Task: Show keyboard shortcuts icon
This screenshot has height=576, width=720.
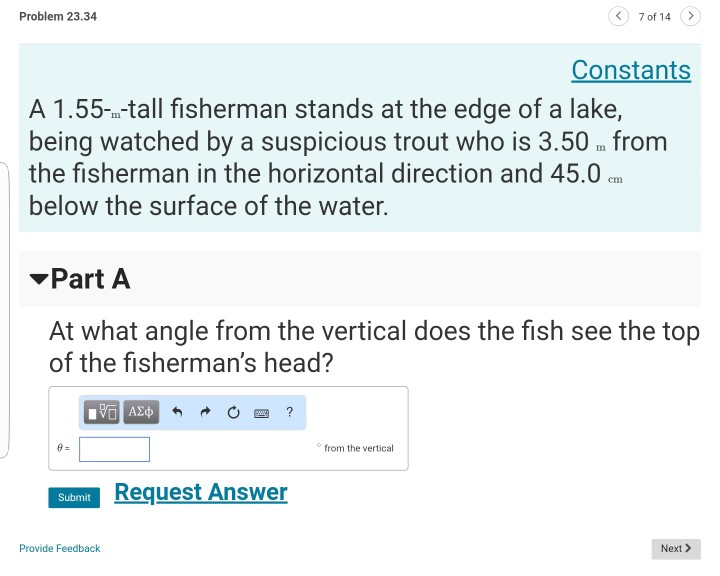Action: pyautogui.click(x=261, y=412)
